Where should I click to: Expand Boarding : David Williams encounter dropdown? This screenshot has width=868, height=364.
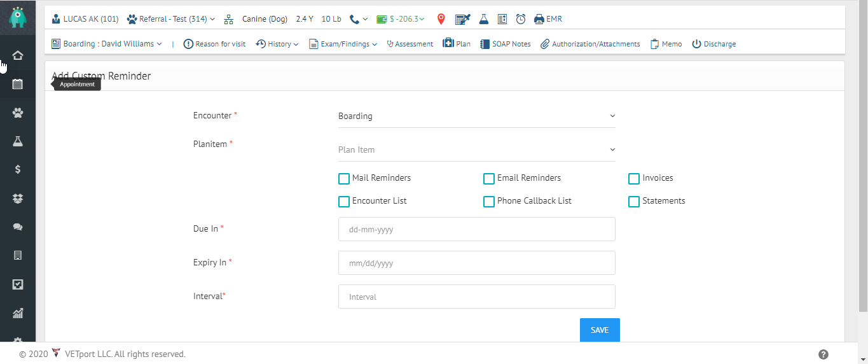[x=107, y=44]
